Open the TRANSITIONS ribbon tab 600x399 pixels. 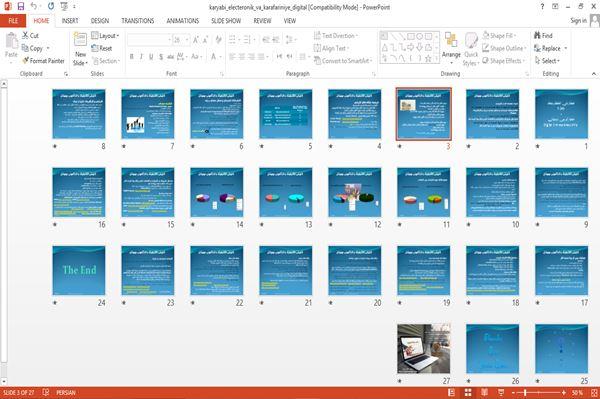(x=138, y=21)
